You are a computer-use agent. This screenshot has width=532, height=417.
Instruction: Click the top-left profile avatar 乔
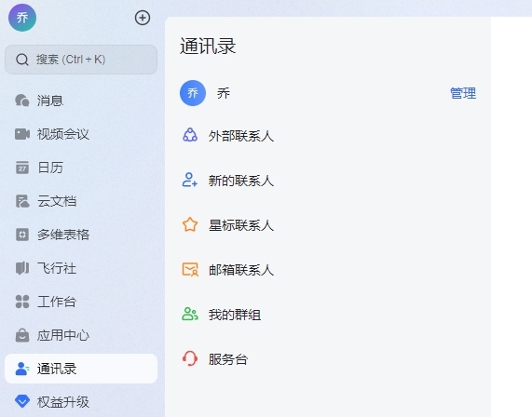[x=22, y=18]
